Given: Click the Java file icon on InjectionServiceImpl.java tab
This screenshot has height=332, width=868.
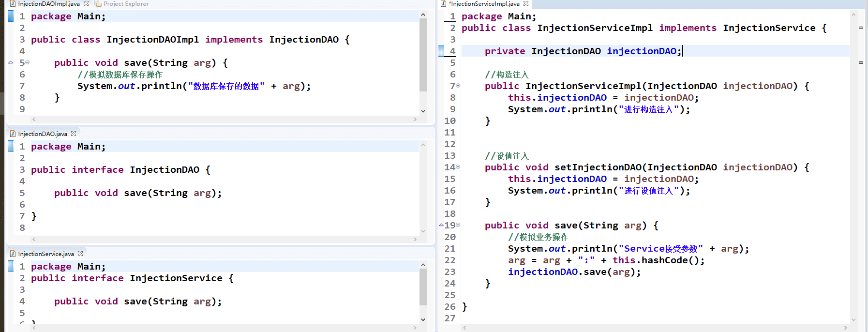Looking at the screenshot, I should (x=443, y=4).
